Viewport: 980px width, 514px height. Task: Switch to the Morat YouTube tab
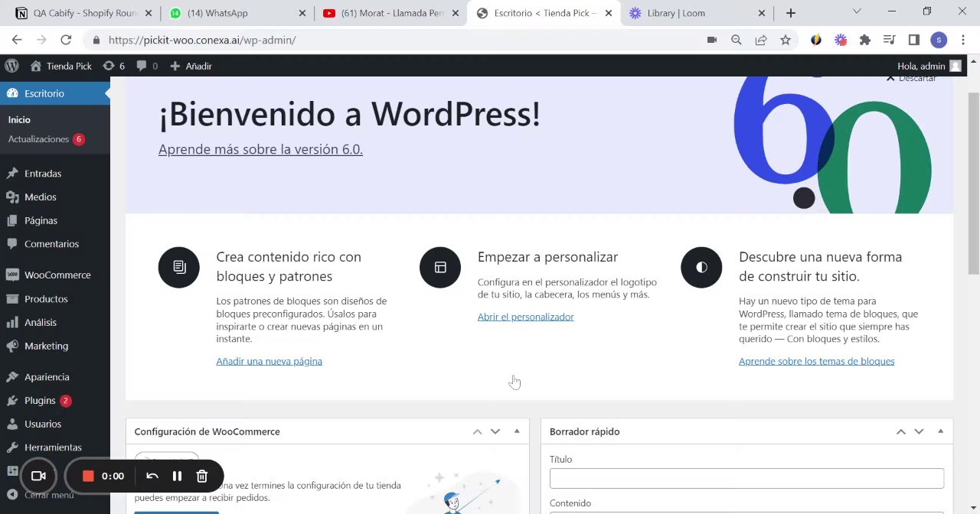pos(390,13)
